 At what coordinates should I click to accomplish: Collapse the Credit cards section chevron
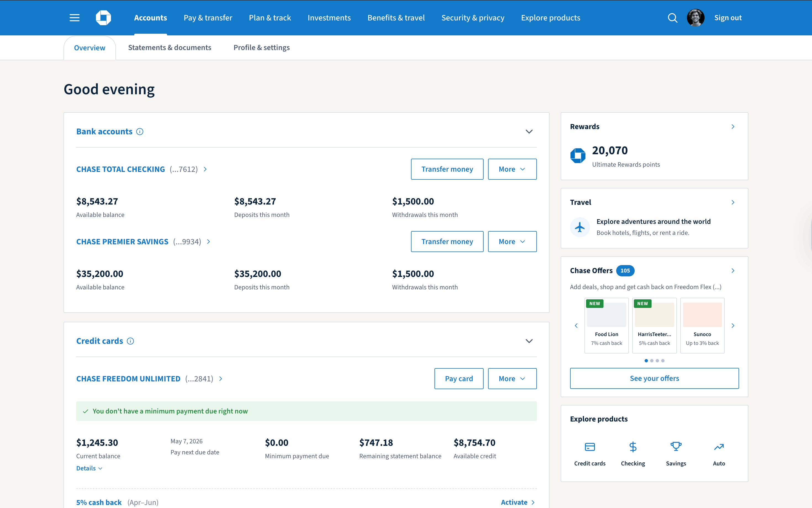(x=529, y=341)
